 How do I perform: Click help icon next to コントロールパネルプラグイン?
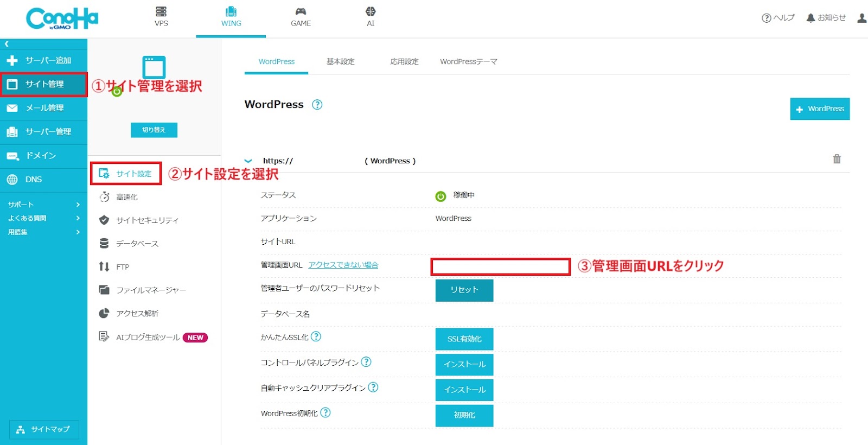pyautogui.click(x=366, y=361)
